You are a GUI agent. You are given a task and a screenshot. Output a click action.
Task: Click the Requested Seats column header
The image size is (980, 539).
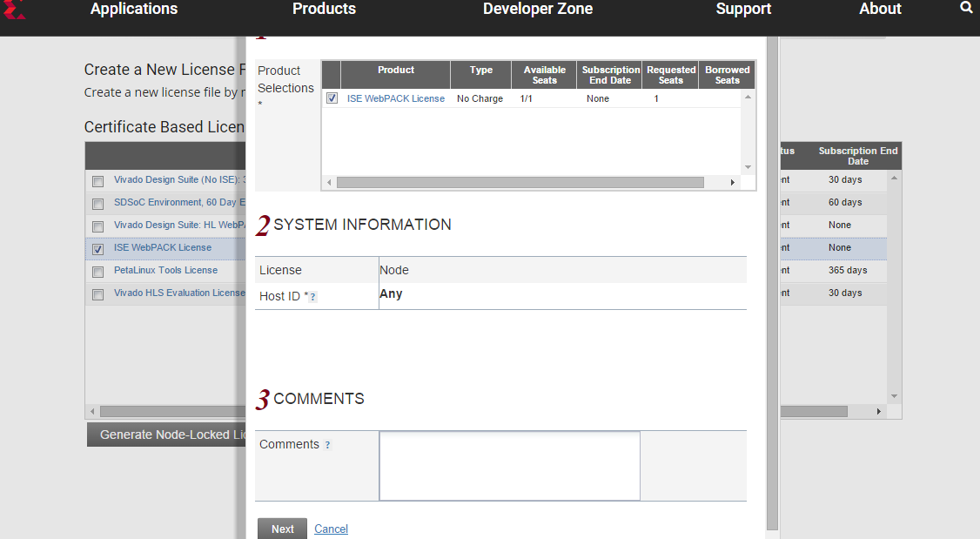pyautogui.click(x=671, y=75)
